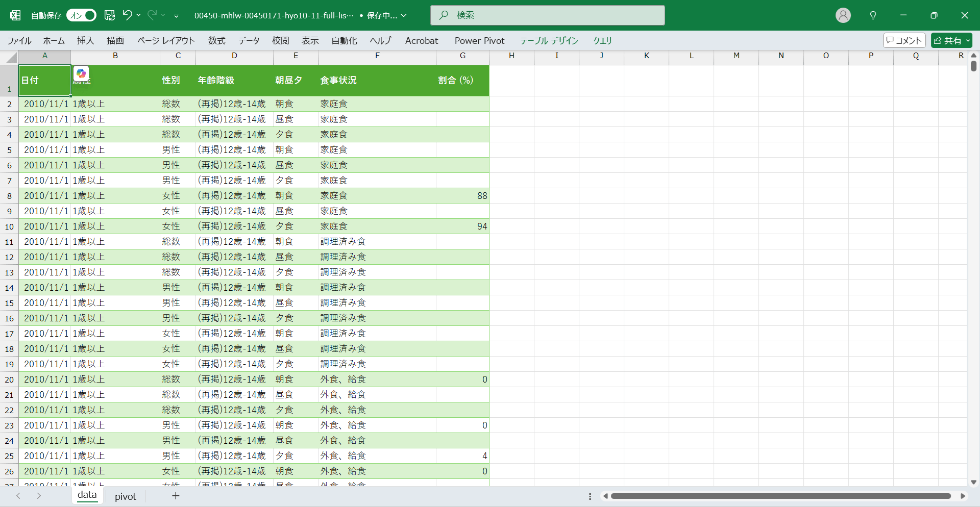Image resolution: width=980 pixels, height=507 pixels.
Task: Click the Undo arrow icon
Action: tap(127, 15)
